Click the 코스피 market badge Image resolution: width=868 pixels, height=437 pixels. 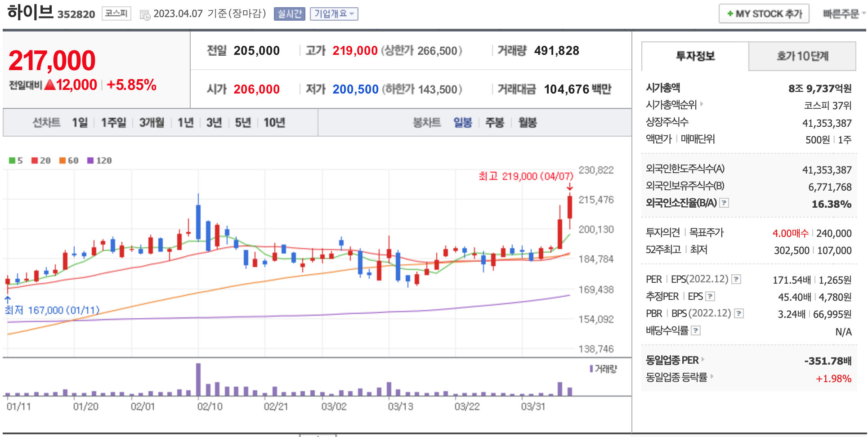click(x=116, y=13)
